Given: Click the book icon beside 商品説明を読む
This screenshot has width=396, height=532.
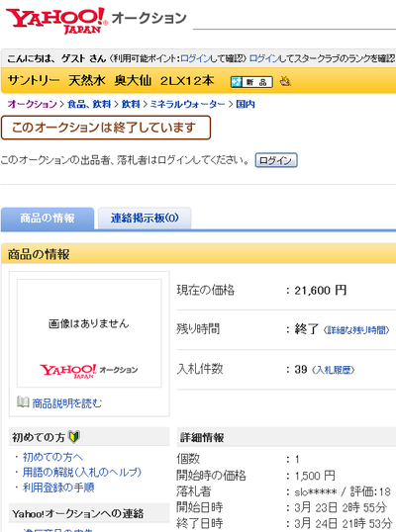Looking at the screenshot, I should coord(23,402).
